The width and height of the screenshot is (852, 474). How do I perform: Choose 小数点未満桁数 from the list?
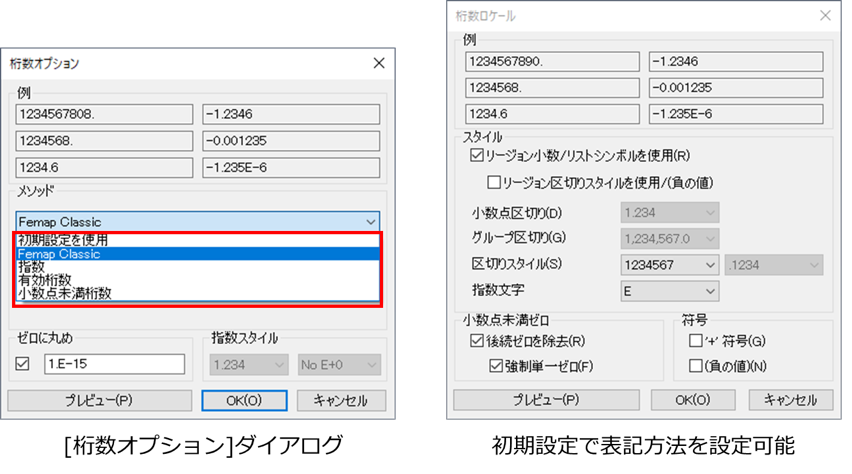pos(197,293)
